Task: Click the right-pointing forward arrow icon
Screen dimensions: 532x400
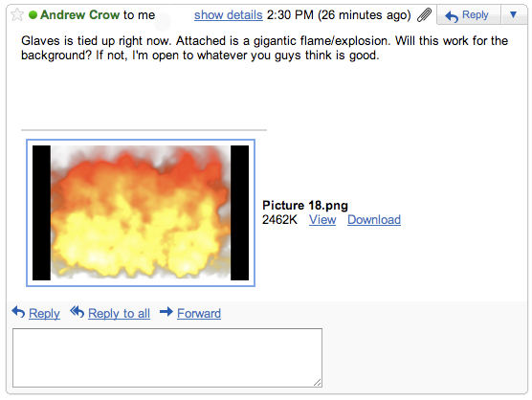Action: 166,311
